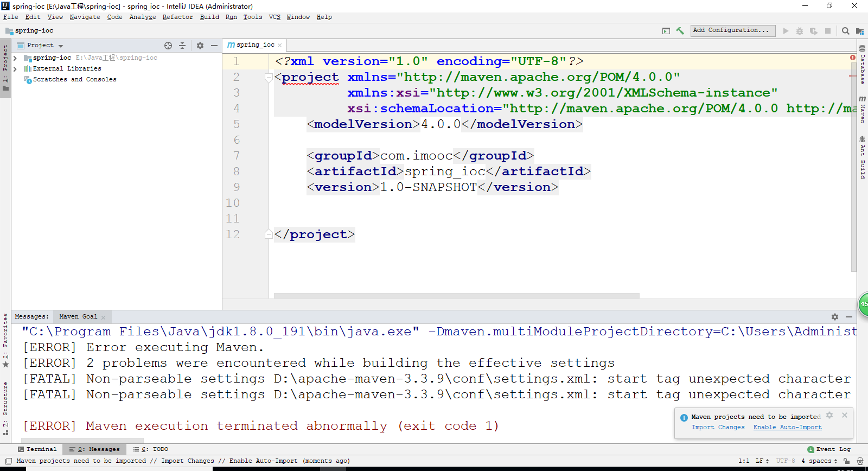This screenshot has width=868, height=471.
Task: Click cursor position 1:1 in status bar
Action: (744, 461)
